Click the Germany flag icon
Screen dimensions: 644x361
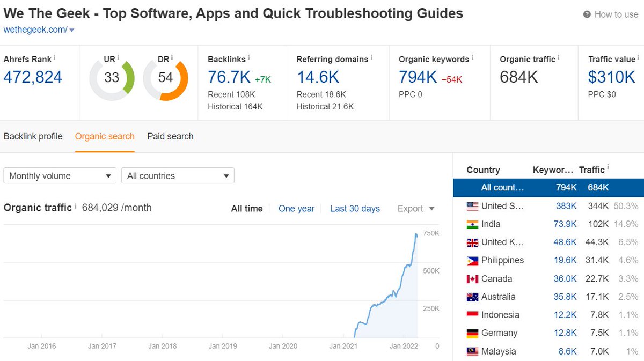pyautogui.click(x=472, y=333)
